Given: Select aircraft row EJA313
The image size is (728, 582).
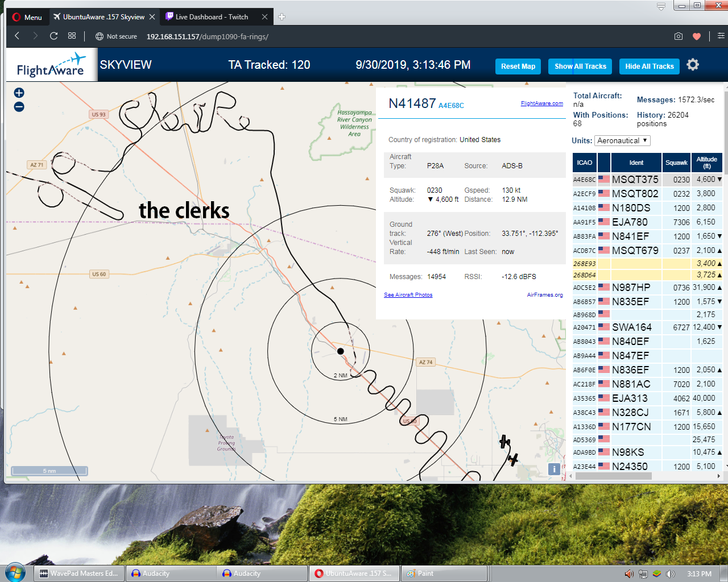Looking at the screenshot, I should (647, 398).
